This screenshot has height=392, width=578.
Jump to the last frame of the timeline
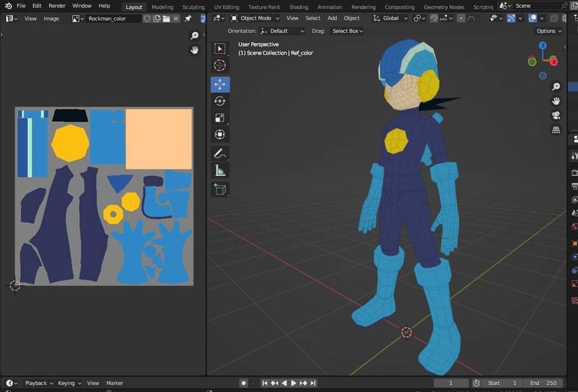coord(313,383)
